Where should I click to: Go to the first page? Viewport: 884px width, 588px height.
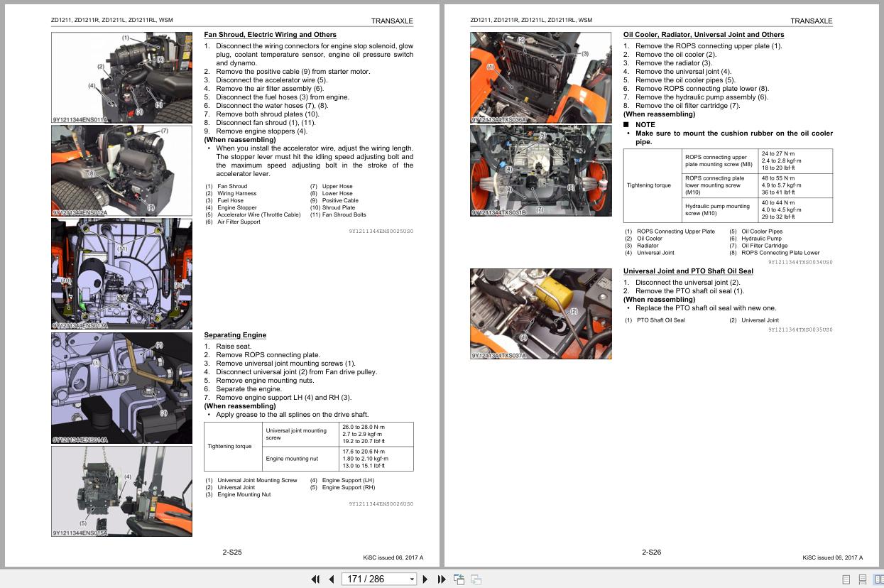coord(316,579)
